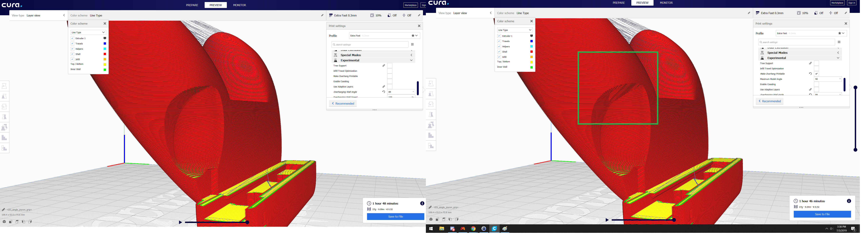Click pencil icon beside print summary, right window

coord(846,13)
